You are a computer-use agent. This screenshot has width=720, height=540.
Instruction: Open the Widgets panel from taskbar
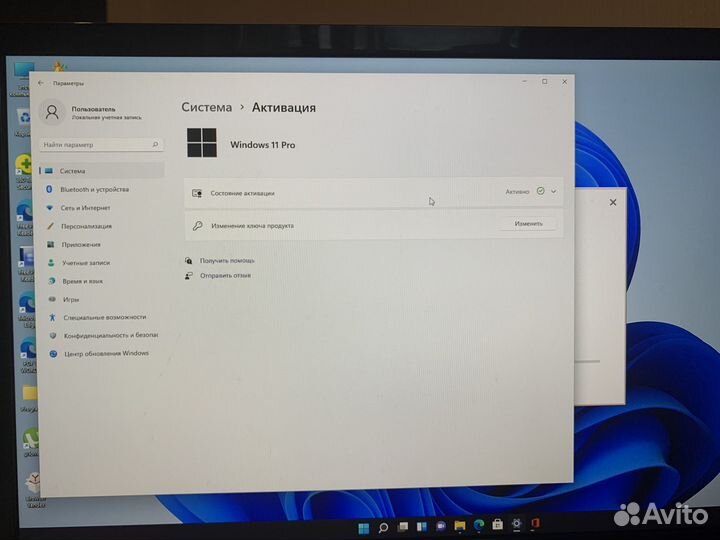point(422,526)
